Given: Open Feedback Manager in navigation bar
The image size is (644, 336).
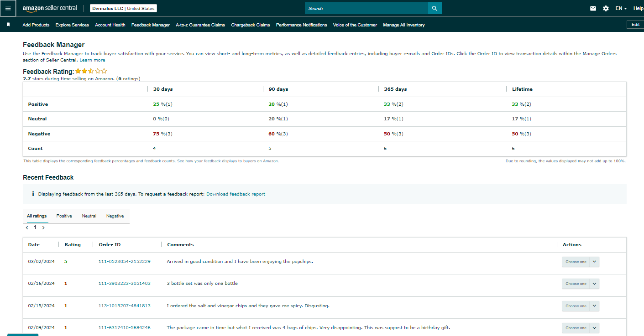Looking at the screenshot, I should (x=151, y=25).
